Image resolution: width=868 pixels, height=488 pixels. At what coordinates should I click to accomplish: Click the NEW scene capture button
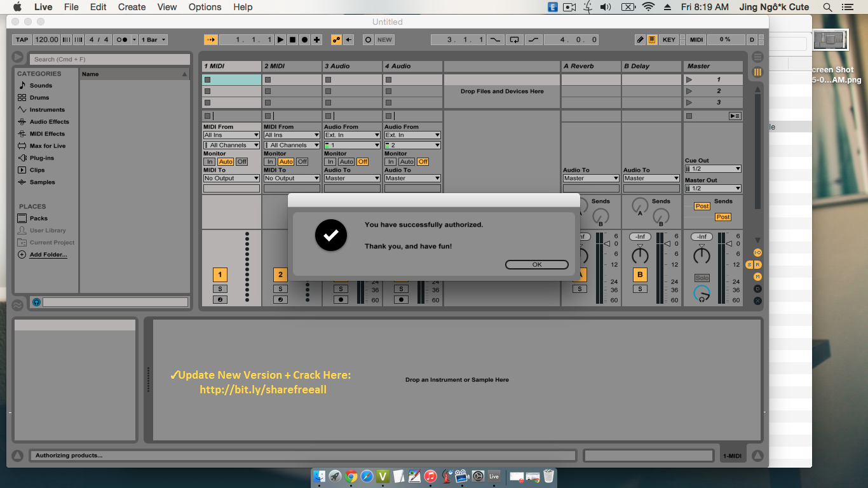click(384, 39)
